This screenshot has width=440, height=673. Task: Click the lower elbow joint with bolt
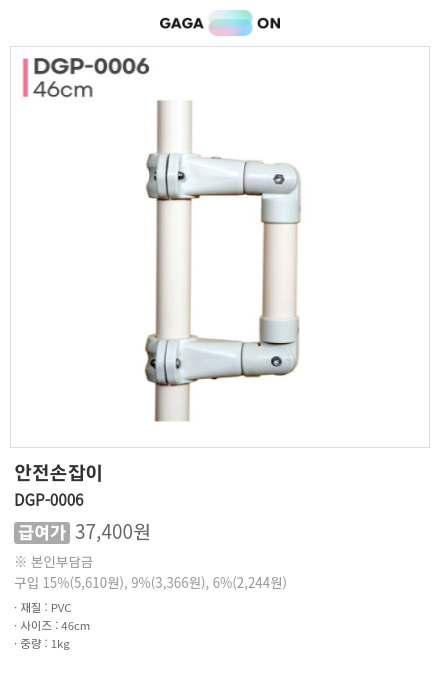(270, 359)
